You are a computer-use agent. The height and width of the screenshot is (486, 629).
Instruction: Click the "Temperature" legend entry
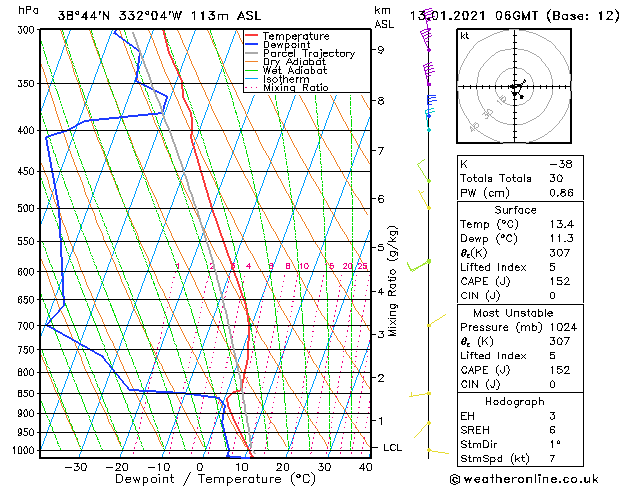[x=296, y=36]
